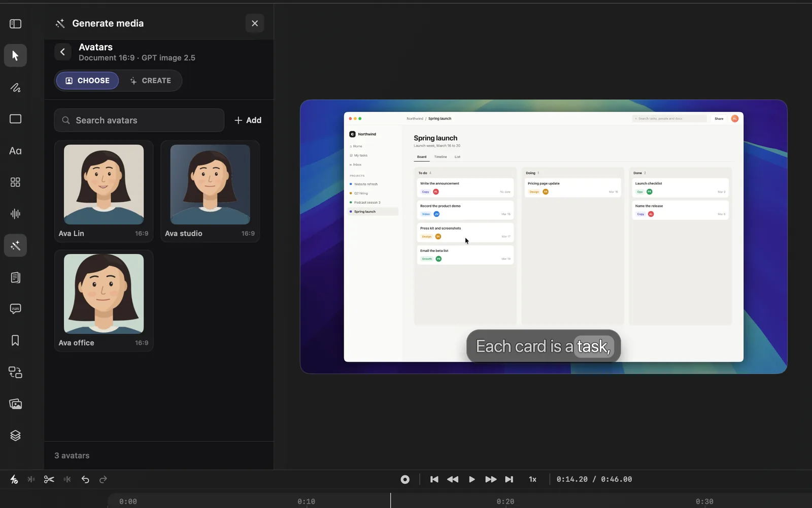Viewport: 812px width, 508px height.
Task: Select the pen annotation tool
Action: click(15, 87)
